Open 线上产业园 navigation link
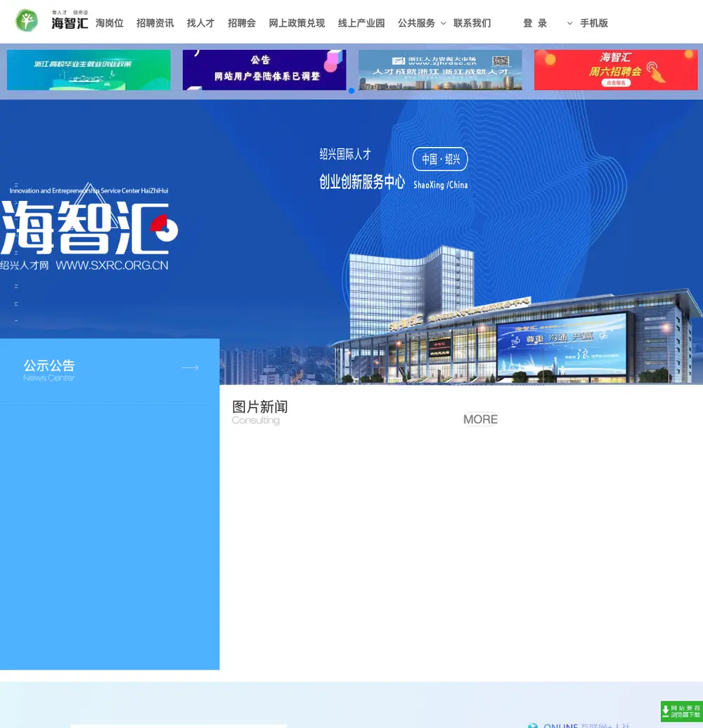The image size is (703, 728). (x=361, y=23)
